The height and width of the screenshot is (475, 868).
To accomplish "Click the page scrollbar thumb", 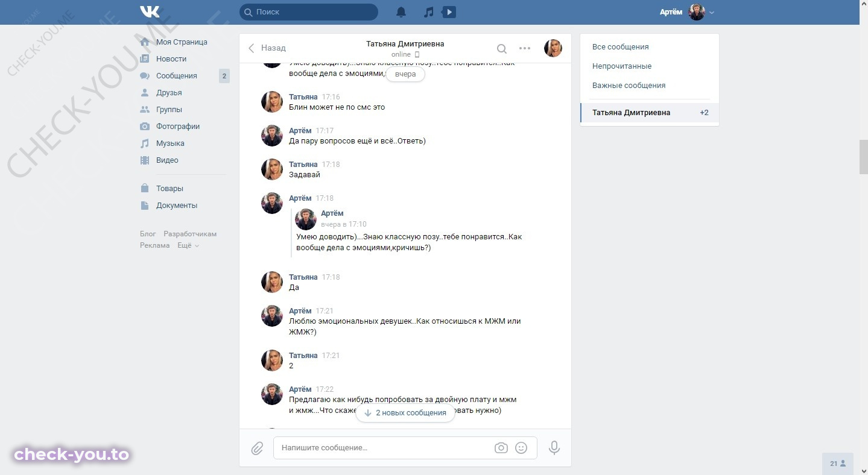I will 863,157.
